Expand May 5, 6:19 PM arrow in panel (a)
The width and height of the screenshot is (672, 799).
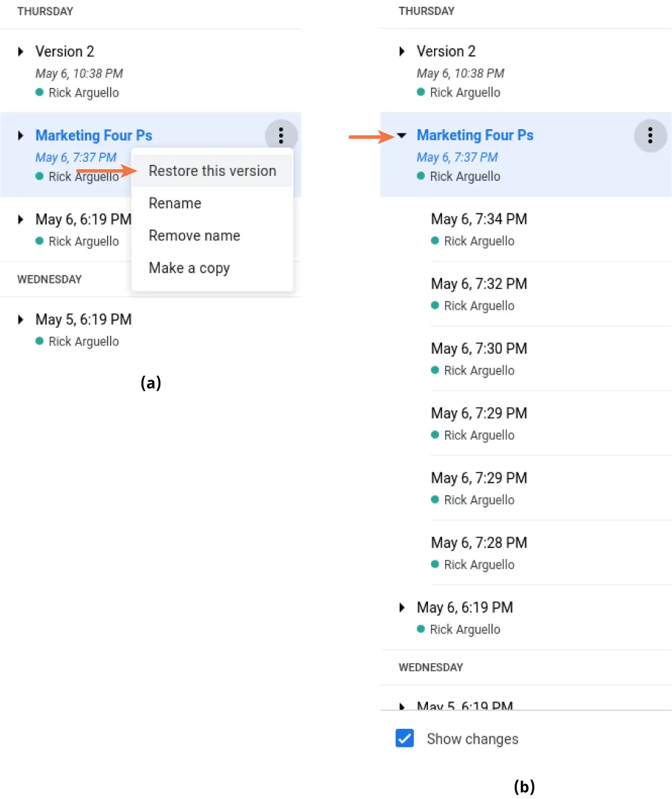click(21, 319)
